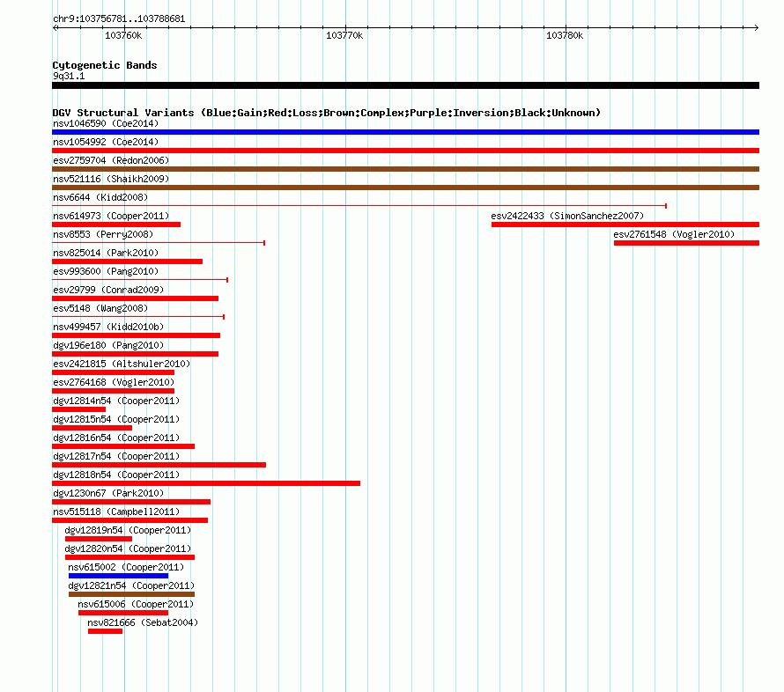Viewport: 784px width, 692px height.
Task: Open dgv12818n54 (Cooper2011) variant label
Action: coord(116,475)
